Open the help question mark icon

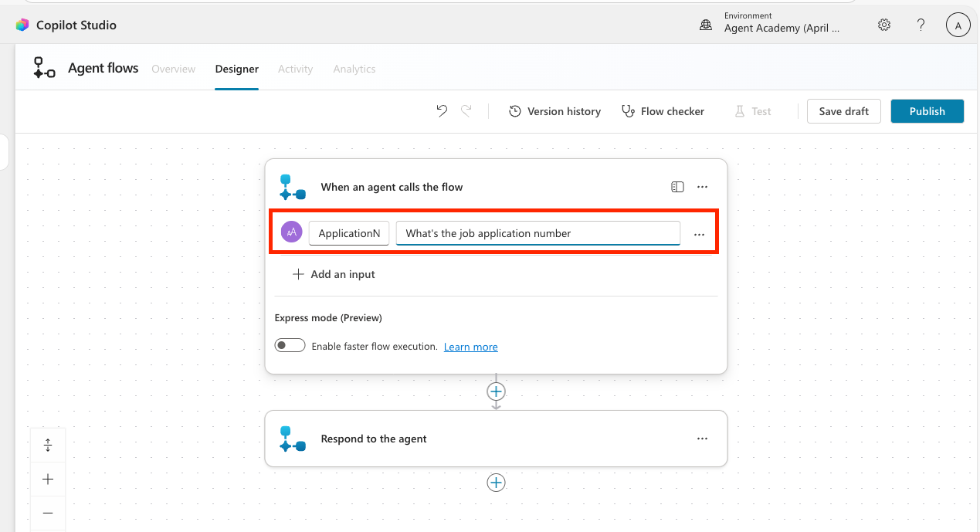921,25
